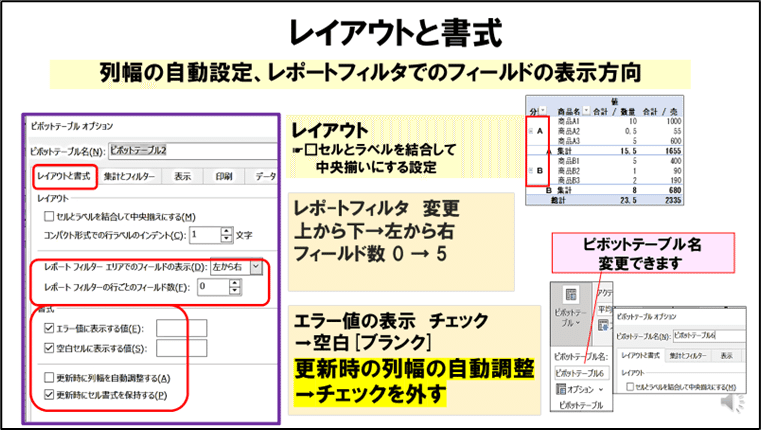Click cell 商品B3 in pivot table
This screenshot has width=761, height=430.
(x=569, y=181)
